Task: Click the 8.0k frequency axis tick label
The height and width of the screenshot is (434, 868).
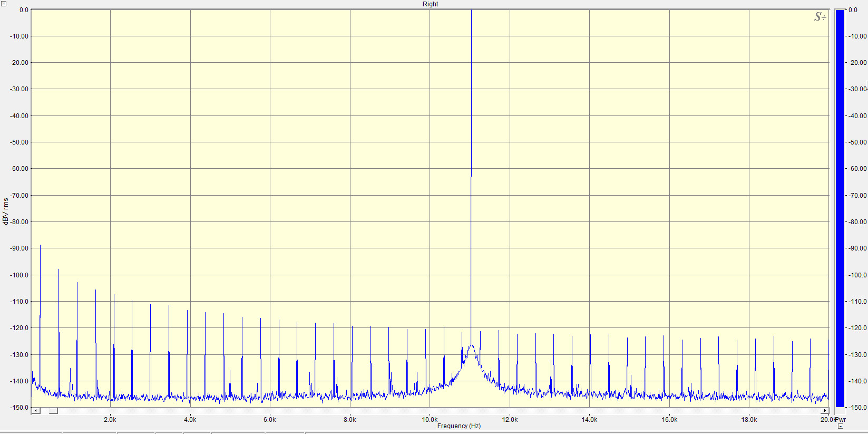Action: tap(350, 420)
